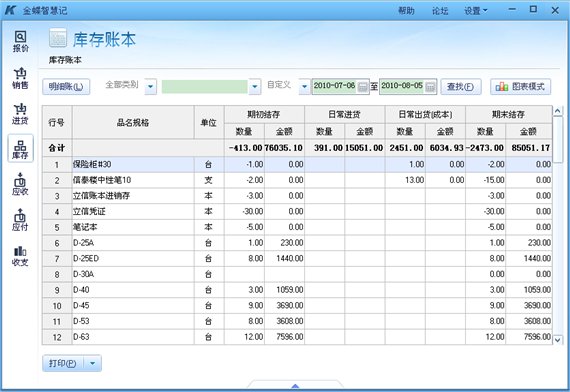The height and width of the screenshot is (392, 570).
Task: Select the row 笔记本
Action: pyautogui.click(x=297, y=227)
